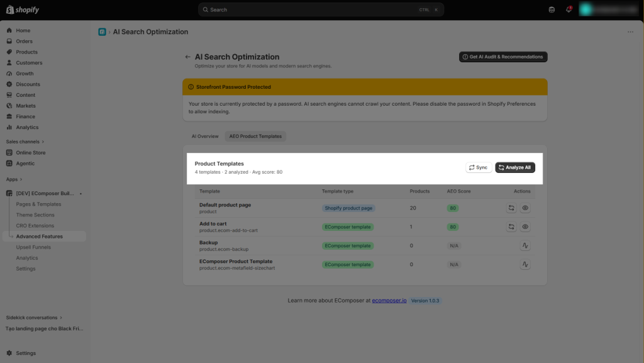View Add to cart template results
The width and height of the screenshot is (644, 363).
tap(525, 226)
